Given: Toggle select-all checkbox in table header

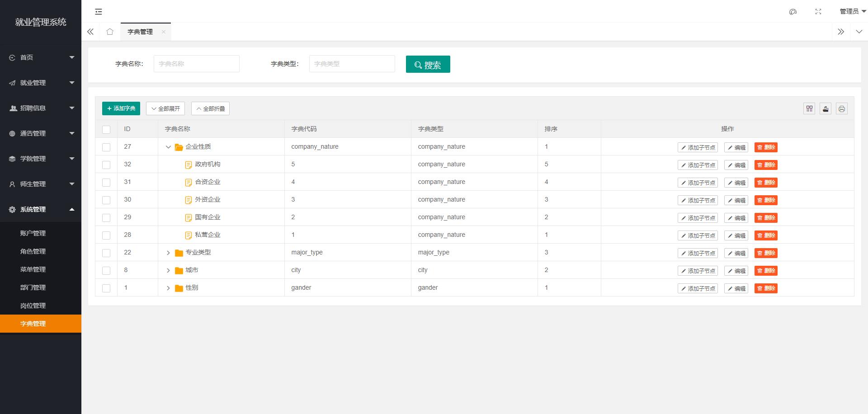Looking at the screenshot, I should coord(106,130).
